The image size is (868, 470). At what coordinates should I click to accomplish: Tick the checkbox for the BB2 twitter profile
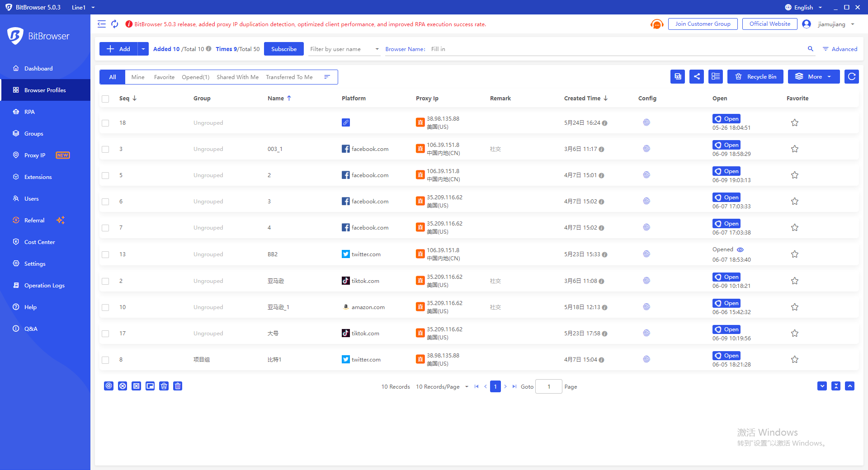pos(105,254)
